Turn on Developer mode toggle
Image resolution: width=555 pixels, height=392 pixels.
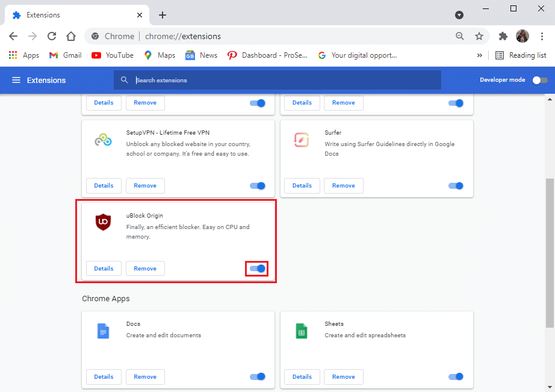[x=540, y=80]
